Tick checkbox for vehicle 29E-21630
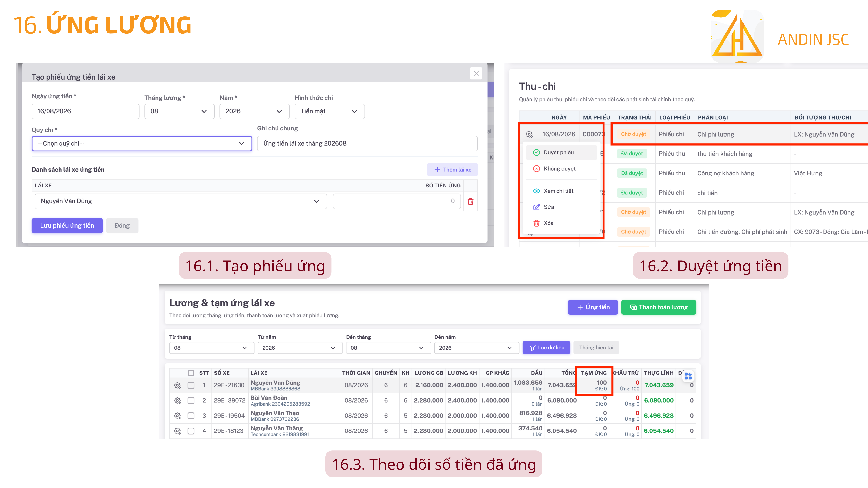The height and width of the screenshot is (488, 868). 191,385
